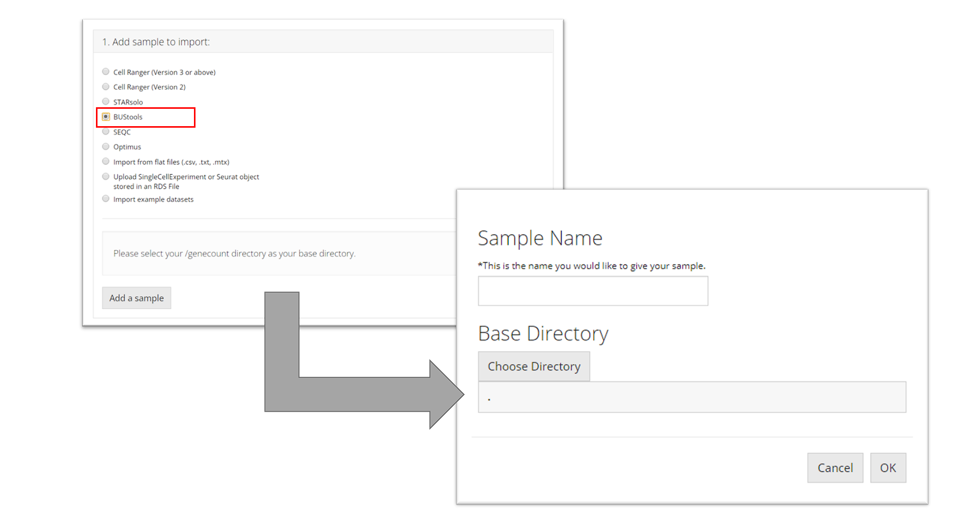Click the base directory path display box

coord(692,397)
